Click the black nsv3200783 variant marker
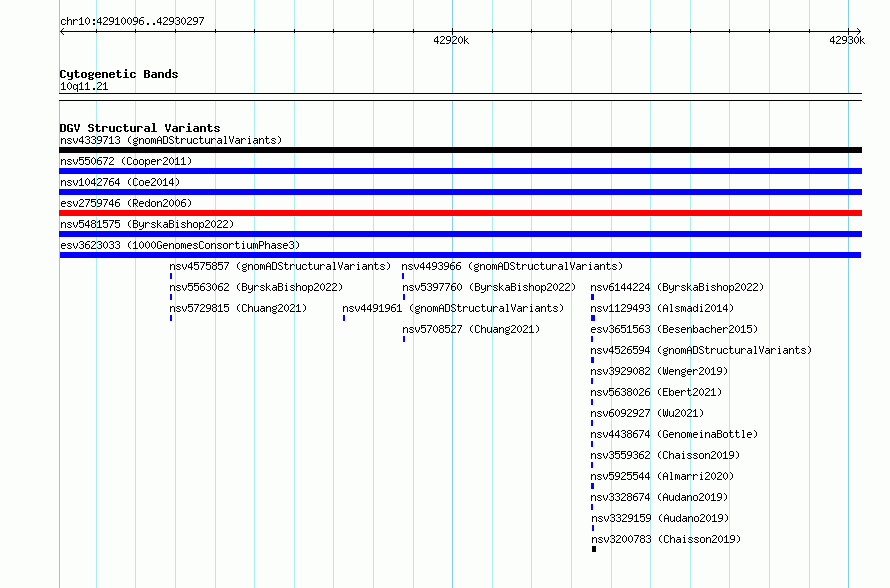 [x=594, y=549]
